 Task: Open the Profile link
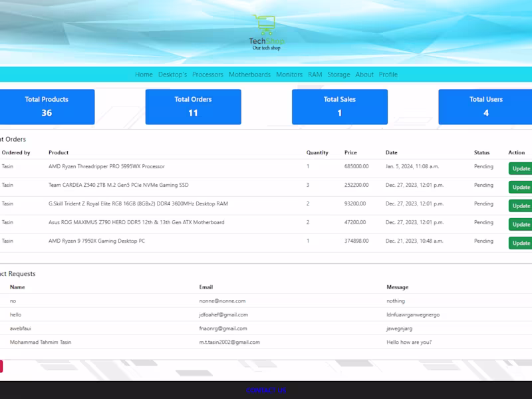[x=388, y=74]
